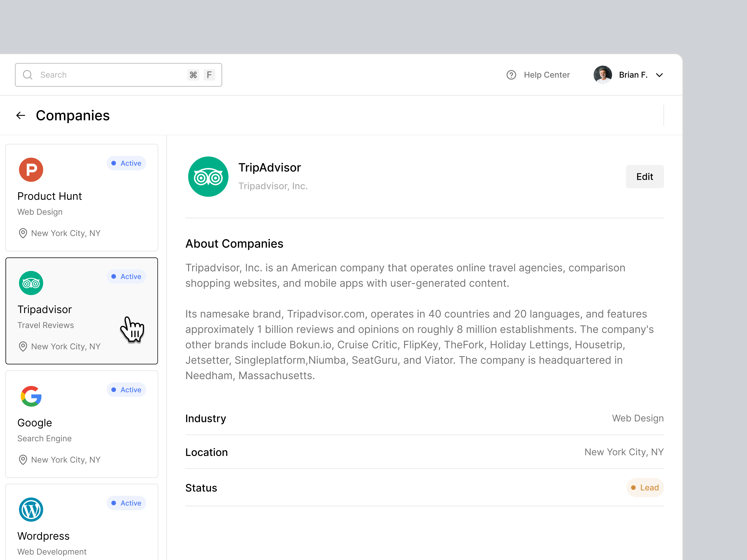
Task: Click the Product Hunt logo icon
Action: coord(31,170)
